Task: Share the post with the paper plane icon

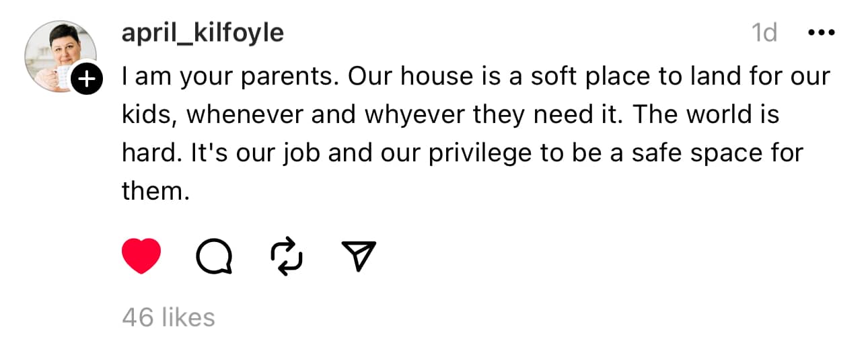Action: click(359, 256)
